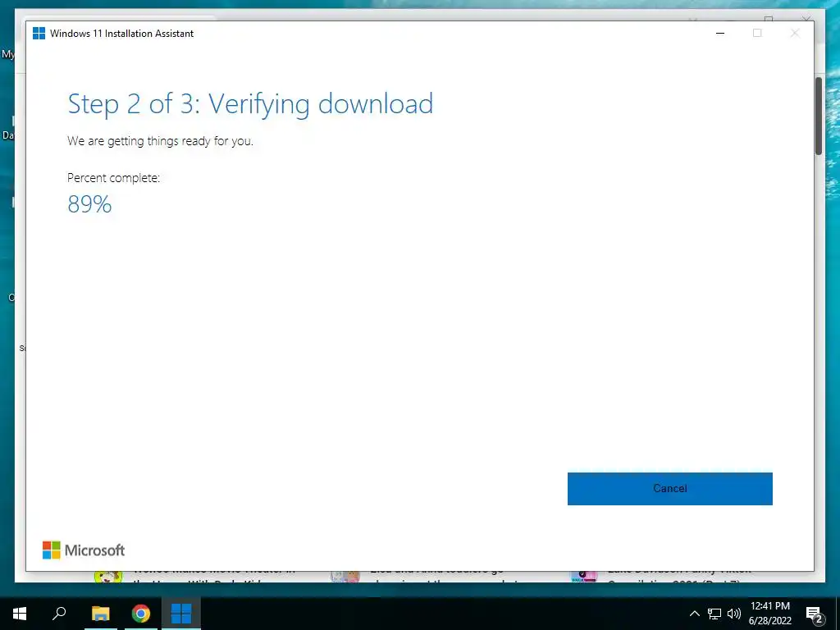Click the background window's vertical scrollbar thumb

[819, 116]
